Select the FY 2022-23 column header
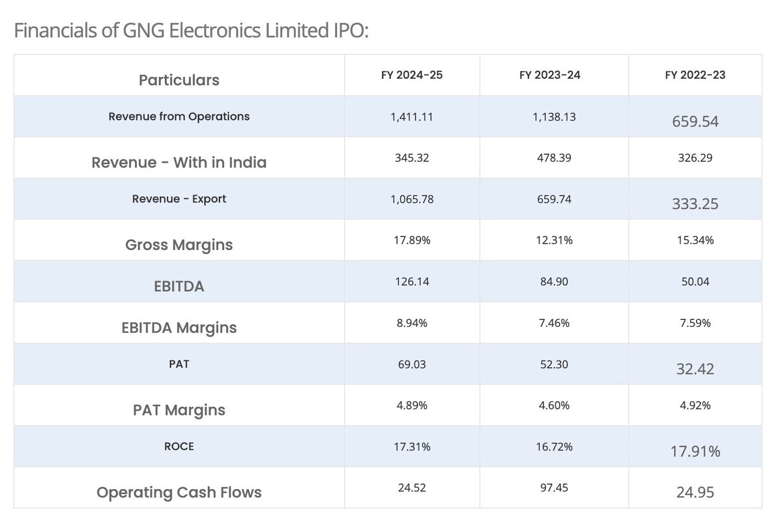 695,75
